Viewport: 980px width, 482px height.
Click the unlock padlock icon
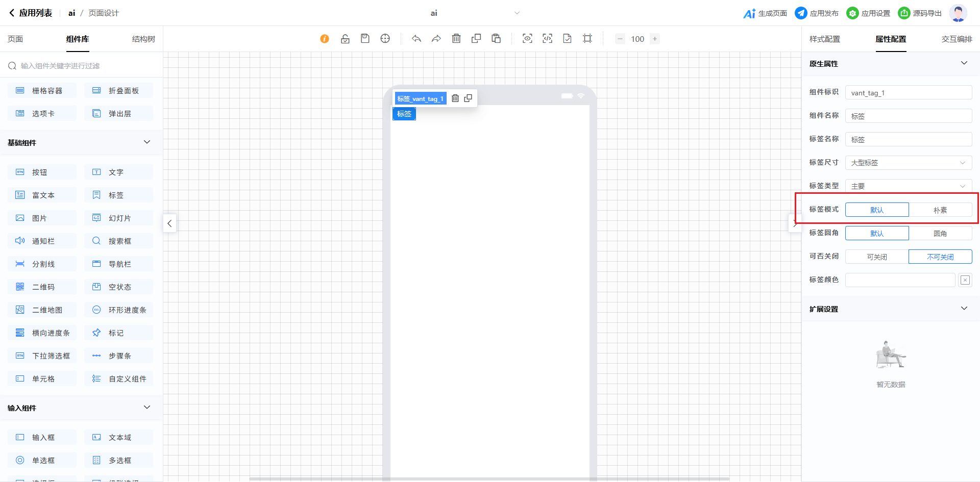345,39
